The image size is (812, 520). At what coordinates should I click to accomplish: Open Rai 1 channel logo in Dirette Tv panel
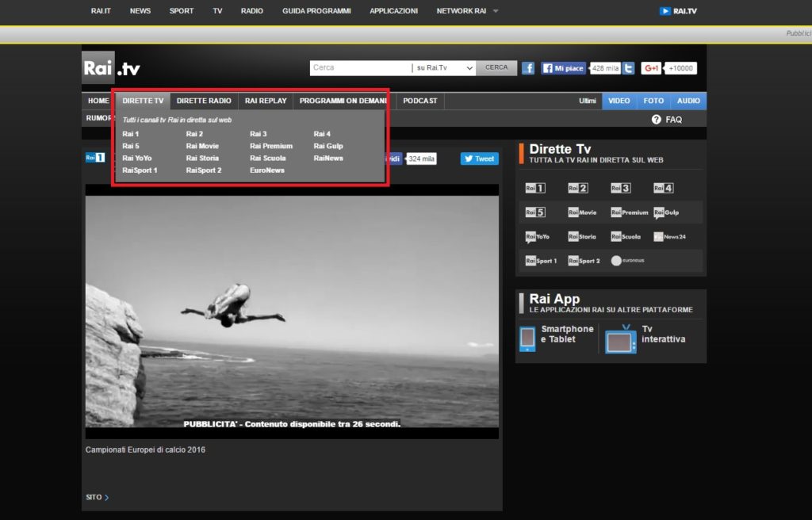(x=535, y=189)
